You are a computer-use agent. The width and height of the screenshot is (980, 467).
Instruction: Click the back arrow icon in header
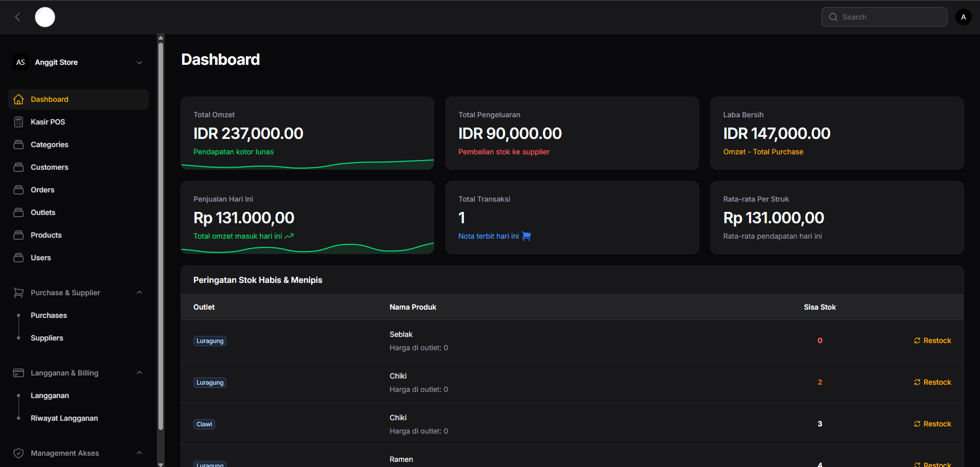pos(17,17)
